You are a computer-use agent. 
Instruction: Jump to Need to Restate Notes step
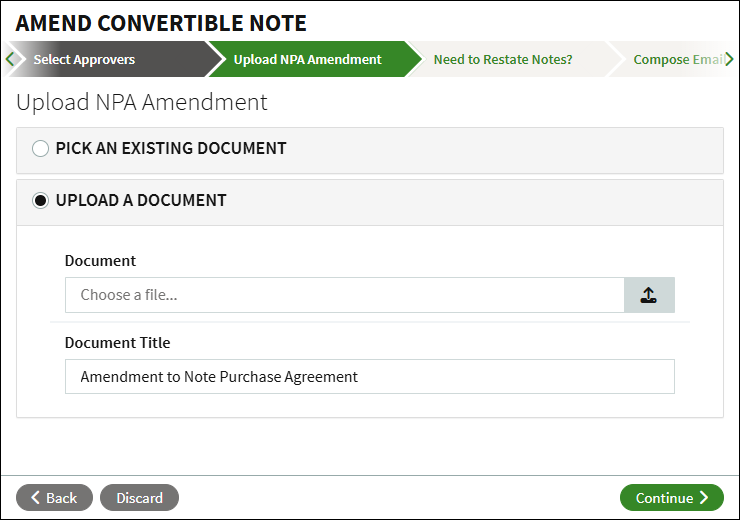pyautogui.click(x=502, y=60)
